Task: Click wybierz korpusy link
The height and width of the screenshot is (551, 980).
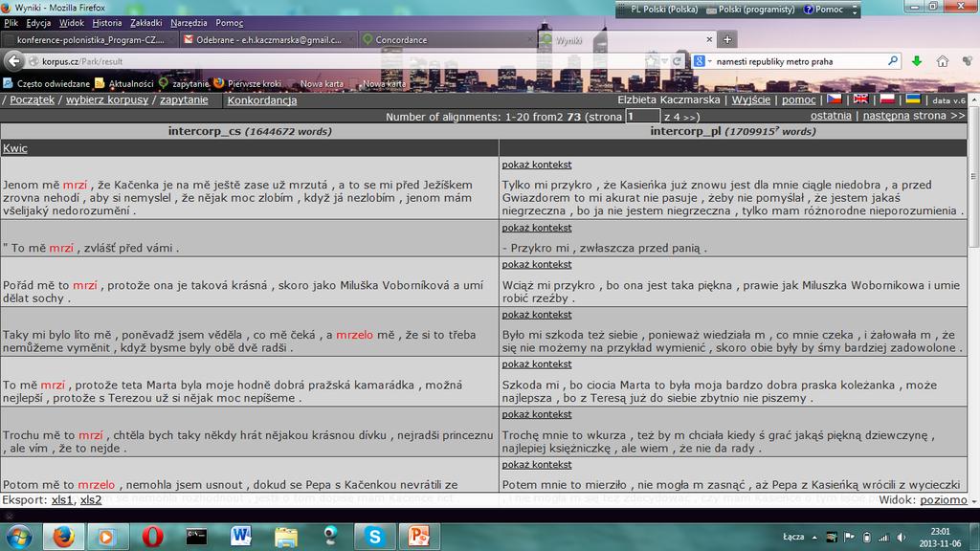Action: 107,99
